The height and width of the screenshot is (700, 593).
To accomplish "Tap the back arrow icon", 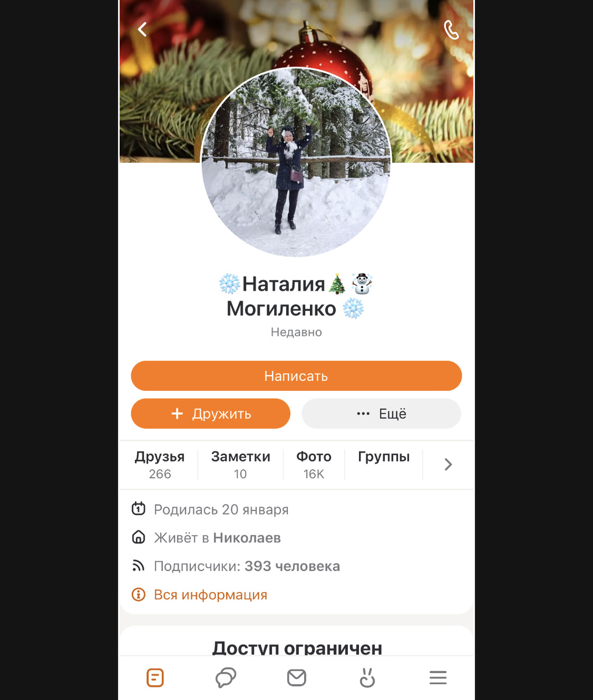I will point(142,29).
